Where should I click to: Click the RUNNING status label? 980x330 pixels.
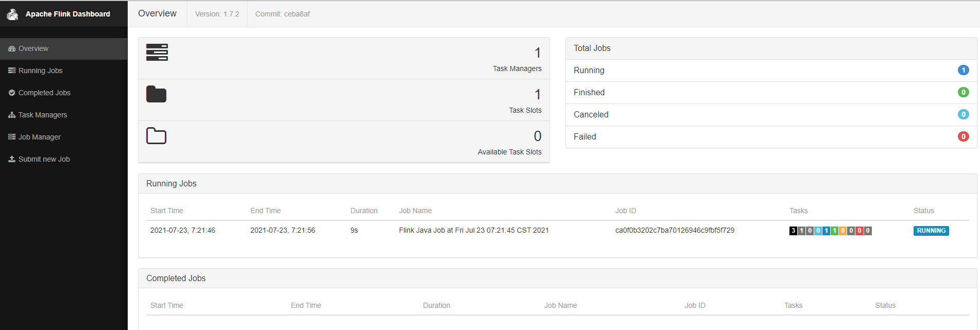pos(931,231)
